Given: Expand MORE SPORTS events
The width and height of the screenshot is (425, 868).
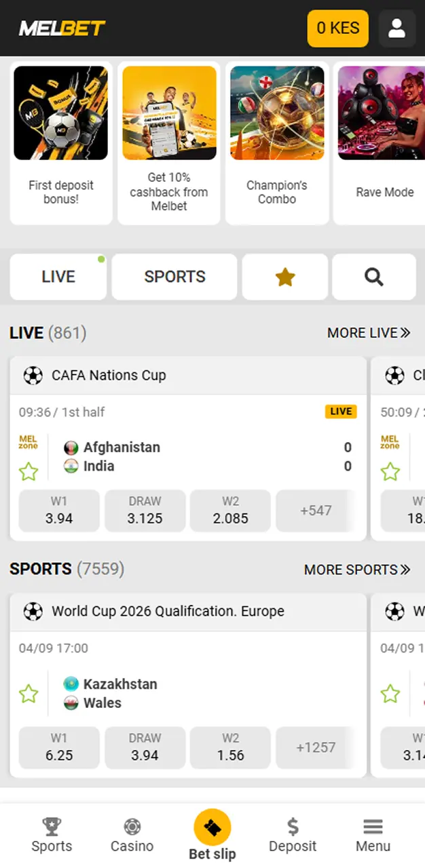Looking at the screenshot, I should [357, 570].
